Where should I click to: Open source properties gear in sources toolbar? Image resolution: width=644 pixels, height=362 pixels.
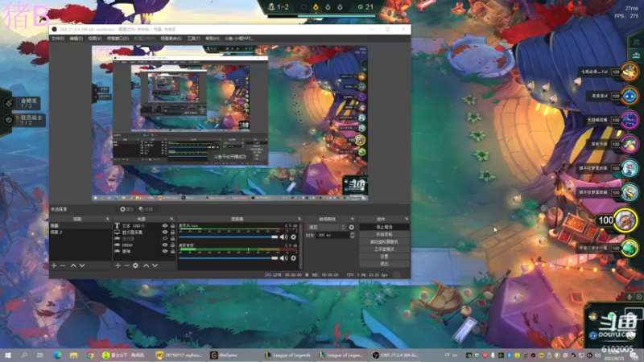click(x=135, y=265)
